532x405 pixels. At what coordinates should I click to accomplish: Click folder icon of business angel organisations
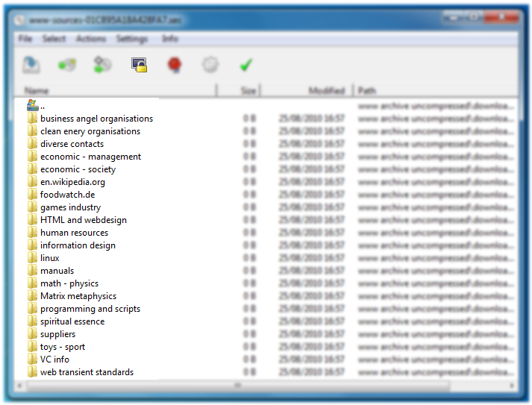click(32, 119)
